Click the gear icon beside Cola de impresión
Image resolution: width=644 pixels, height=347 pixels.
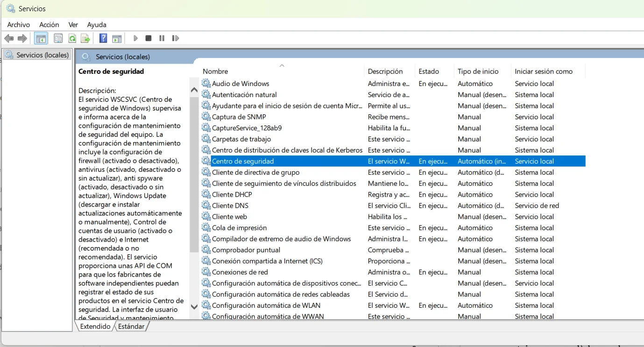click(x=206, y=227)
